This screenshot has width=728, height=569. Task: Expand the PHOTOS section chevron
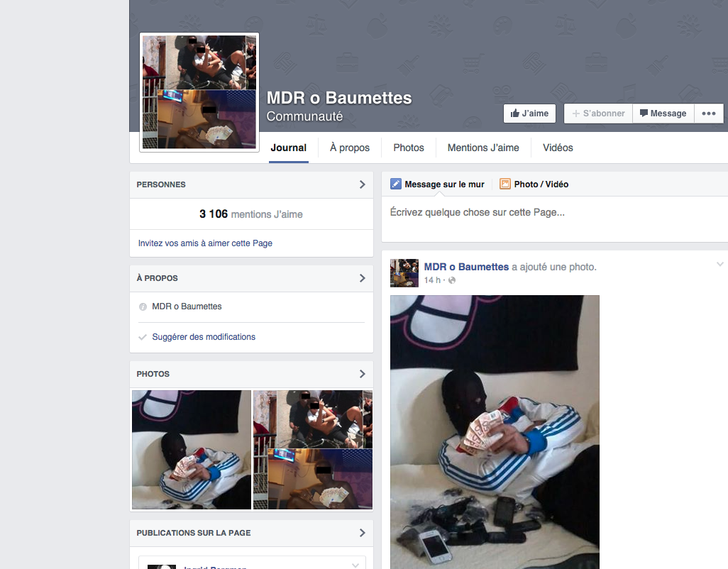click(x=362, y=374)
